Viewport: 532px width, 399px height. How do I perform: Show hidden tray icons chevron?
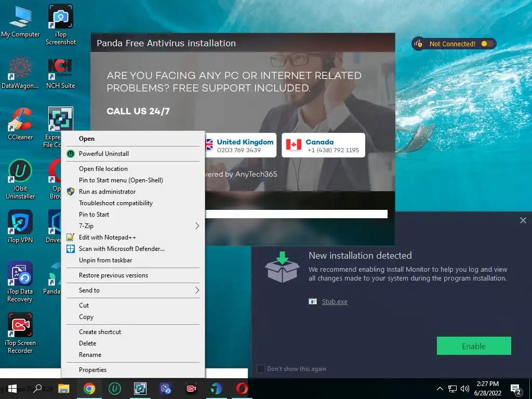(440, 389)
